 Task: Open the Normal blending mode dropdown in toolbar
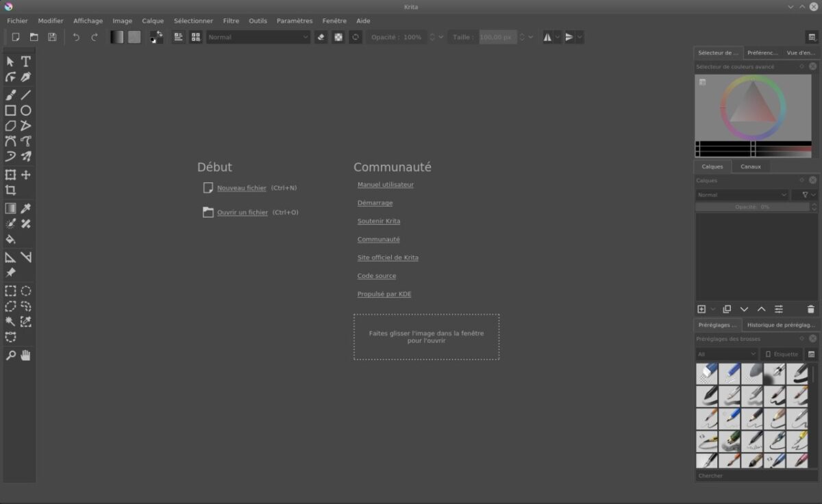pyautogui.click(x=258, y=37)
